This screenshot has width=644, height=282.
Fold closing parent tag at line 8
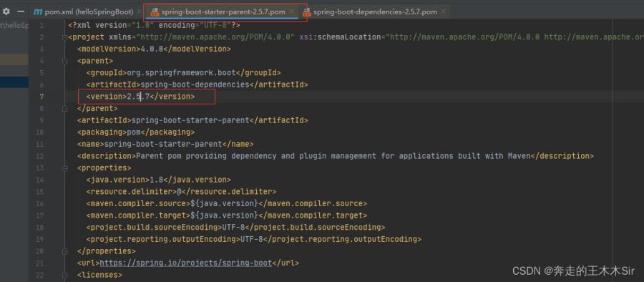pyautogui.click(x=64, y=109)
